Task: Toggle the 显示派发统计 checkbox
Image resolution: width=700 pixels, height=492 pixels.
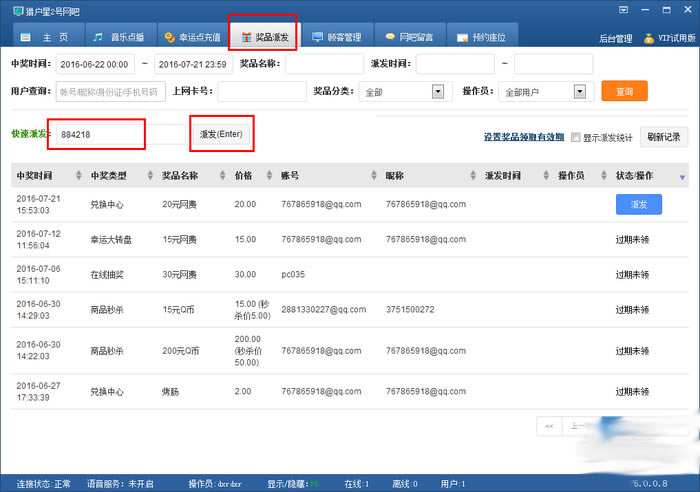Action: tap(575, 137)
